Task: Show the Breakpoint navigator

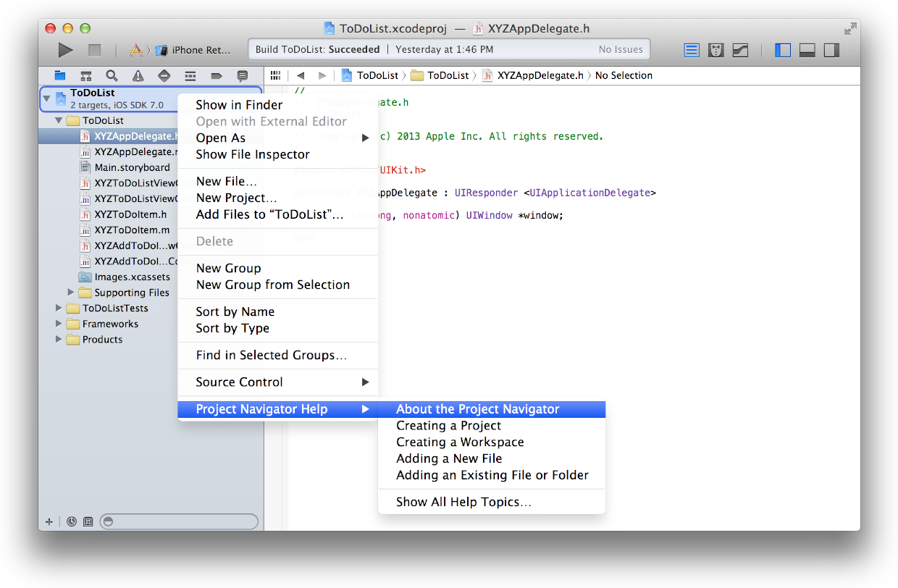Action: click(x=217, y=75)
